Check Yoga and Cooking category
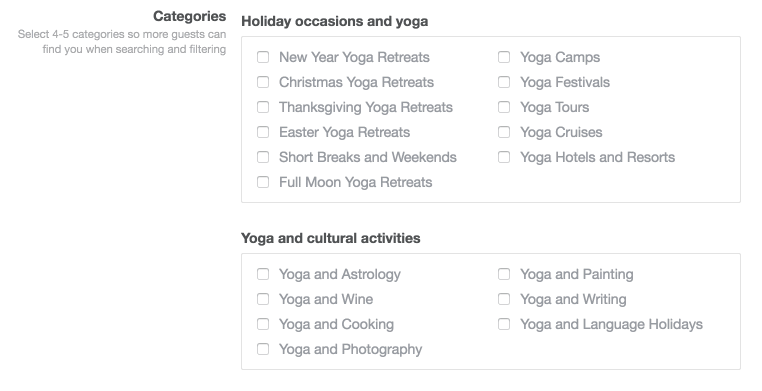Screen dimensions: 762x391 (x=263, y=324)
